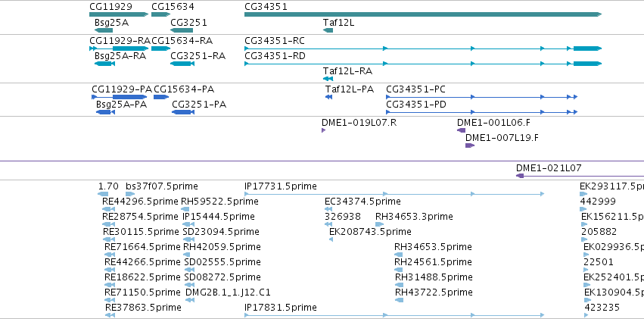
Task: Select the CG15634 gene arrow
Action: coord(161,14)
